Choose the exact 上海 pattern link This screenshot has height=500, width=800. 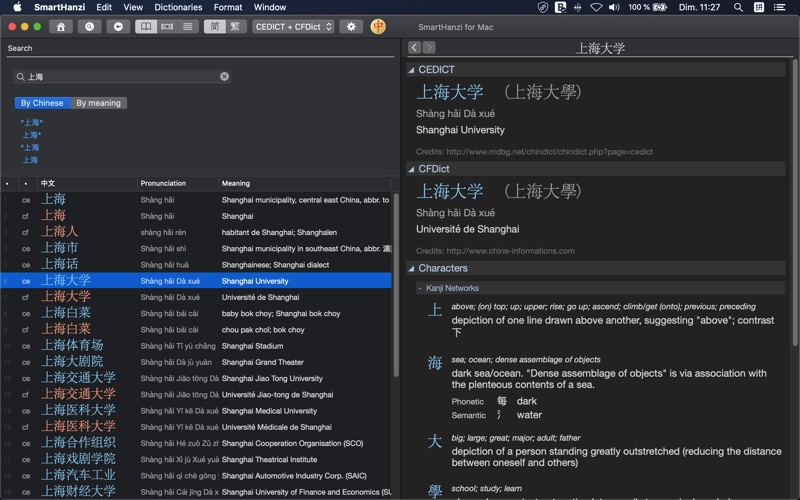(30, 160)
